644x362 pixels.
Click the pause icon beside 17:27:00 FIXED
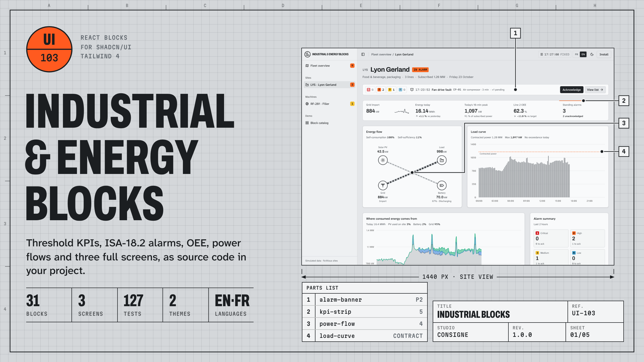point(542,54)
